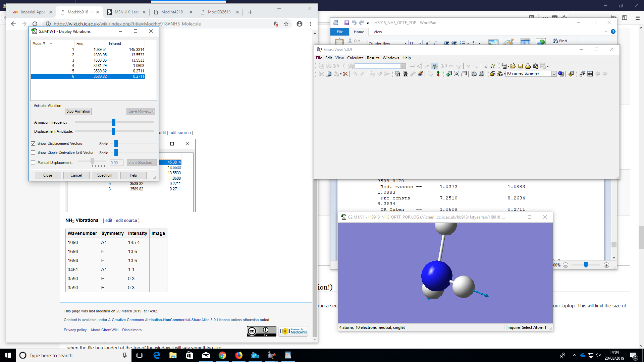Click the Stop Animation button
This screenshot has height=362, width=644.
point(78,111)
